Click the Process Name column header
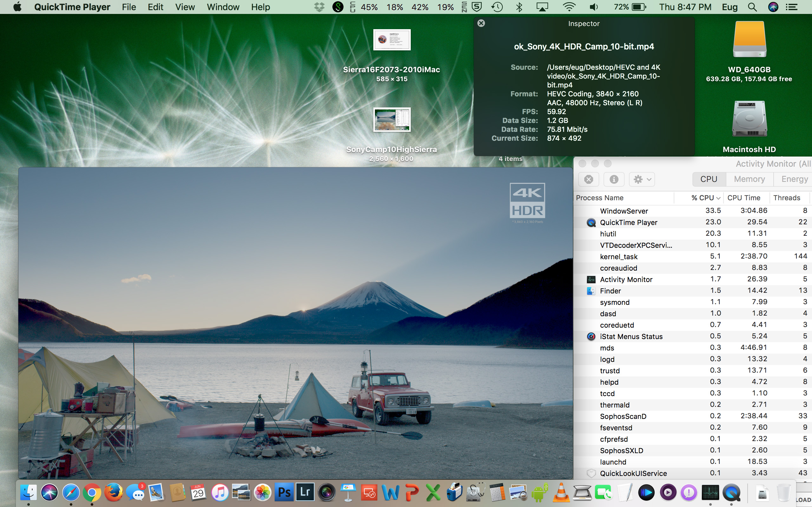812x507 pixels. 599,198
